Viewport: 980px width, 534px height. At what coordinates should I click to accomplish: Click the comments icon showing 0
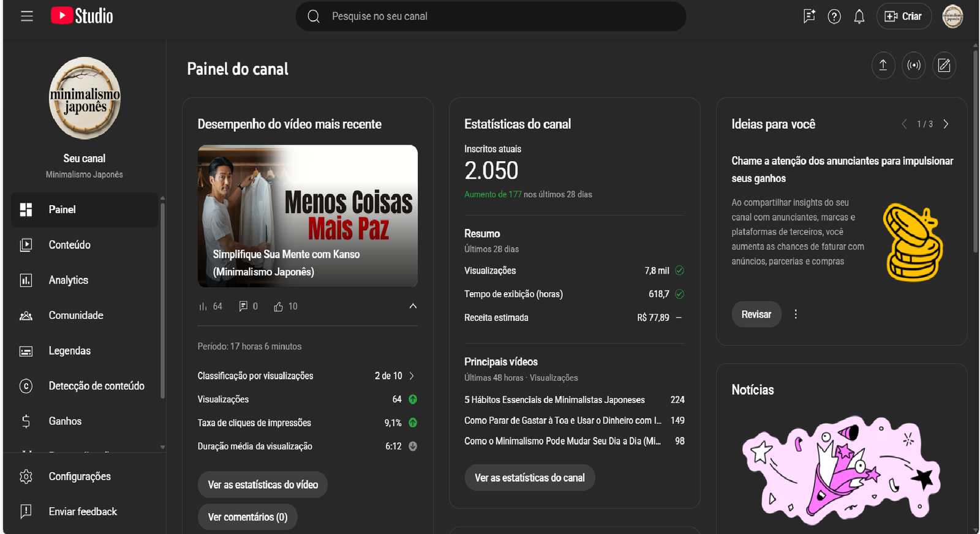coord(243,306)
